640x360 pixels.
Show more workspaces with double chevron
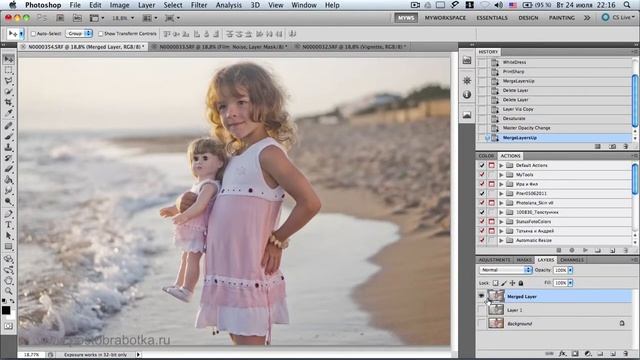[587, 18]
